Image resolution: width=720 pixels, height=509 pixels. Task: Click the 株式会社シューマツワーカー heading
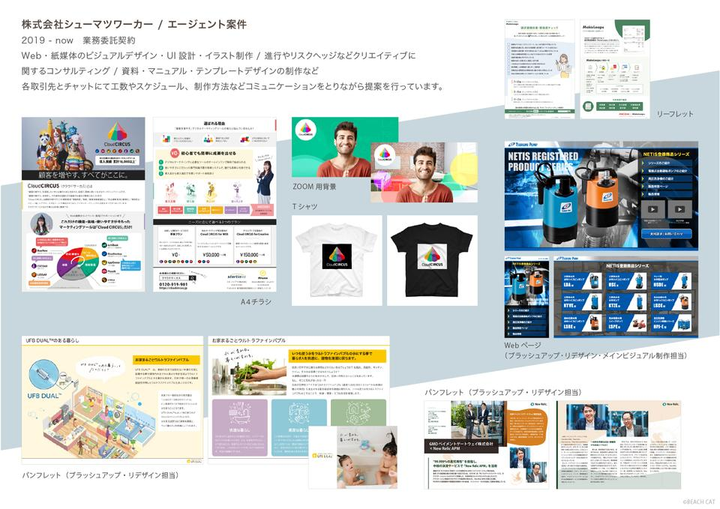click(x=87, y=24)
